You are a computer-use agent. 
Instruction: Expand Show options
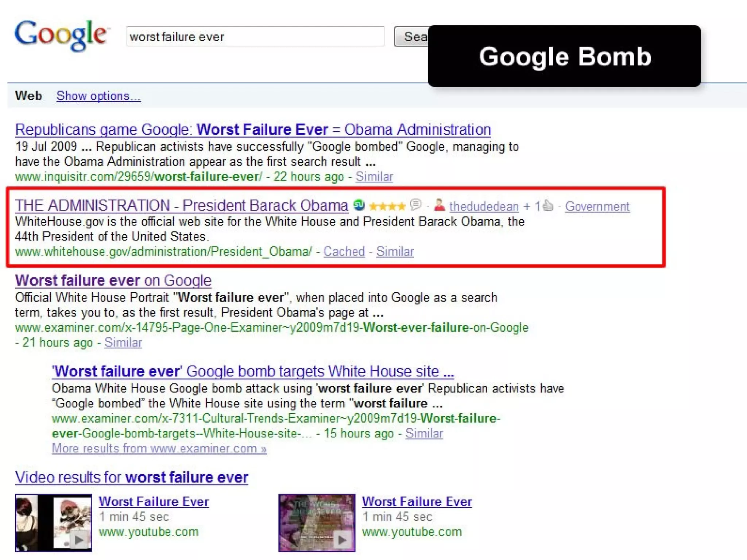point(98,96)
